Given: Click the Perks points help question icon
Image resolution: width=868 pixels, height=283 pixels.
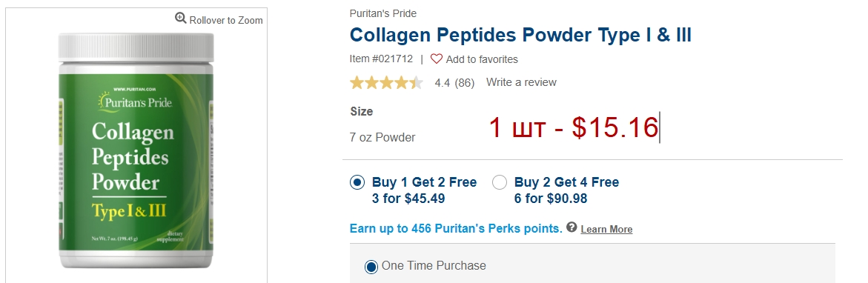Looking at the screenshot, I should [572, 227].
